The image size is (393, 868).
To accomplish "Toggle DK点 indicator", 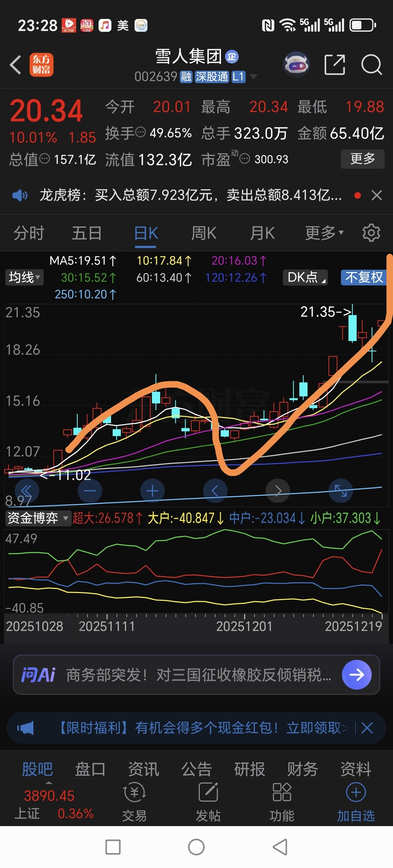I will [305, 277].
